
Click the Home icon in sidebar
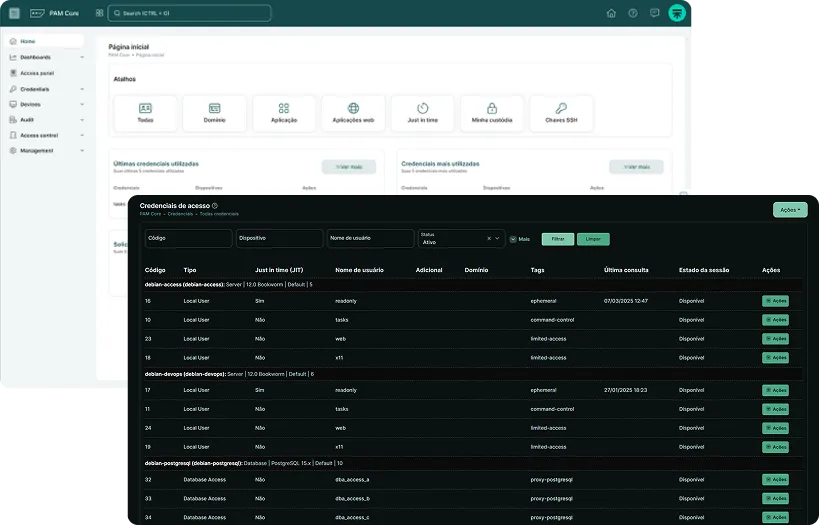pos(13,41)
